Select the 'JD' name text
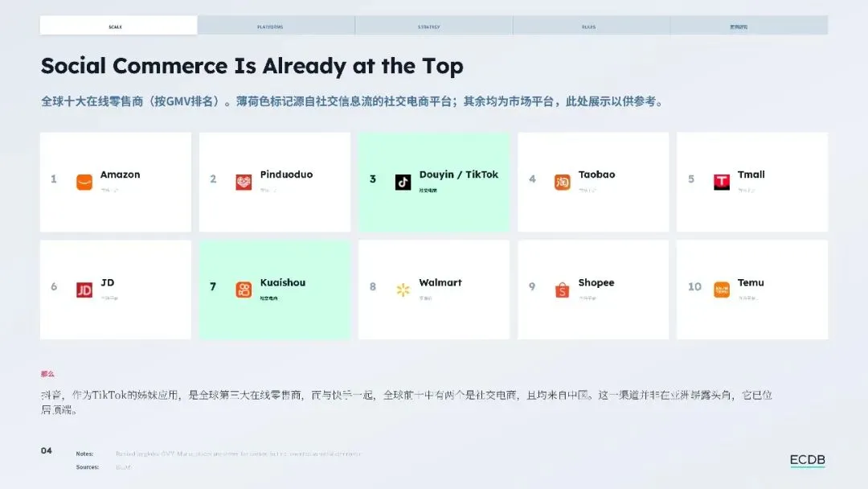The width and height of the screenshot is (868, 489). 108,282
